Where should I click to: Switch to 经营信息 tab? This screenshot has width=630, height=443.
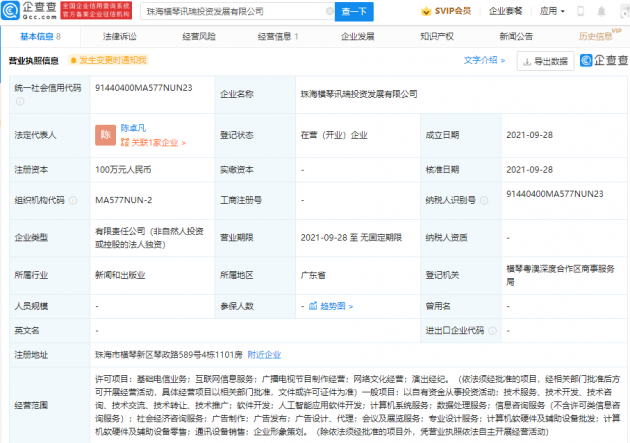click(278, 37)
